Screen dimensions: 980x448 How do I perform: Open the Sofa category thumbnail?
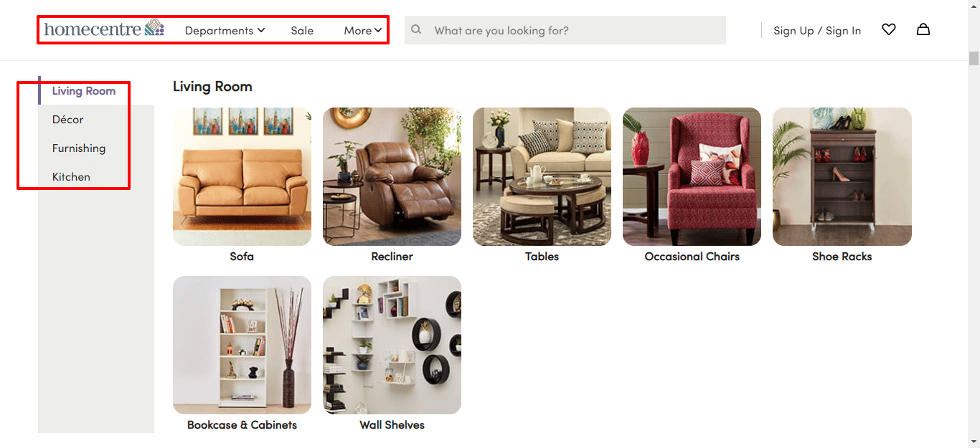coord(241,176)
